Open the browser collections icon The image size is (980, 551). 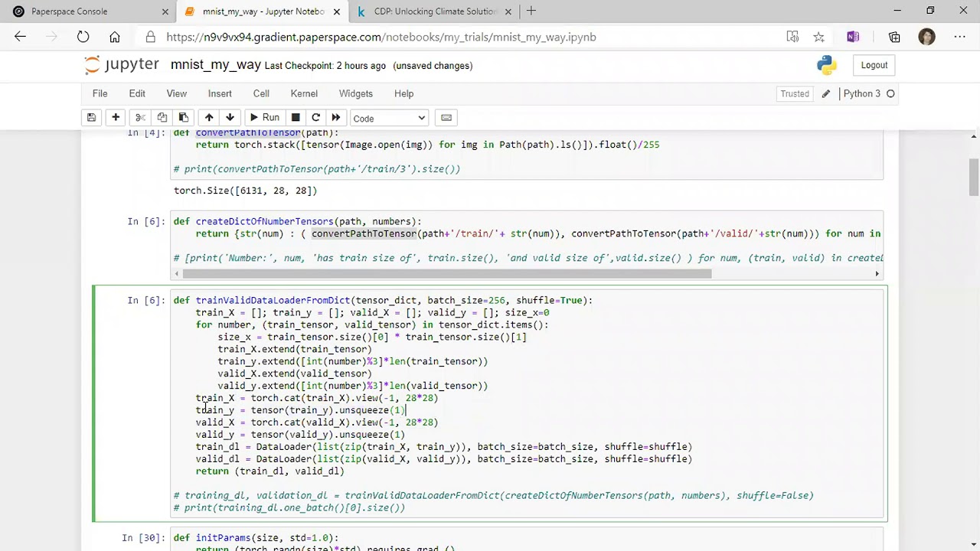[894, 37]
